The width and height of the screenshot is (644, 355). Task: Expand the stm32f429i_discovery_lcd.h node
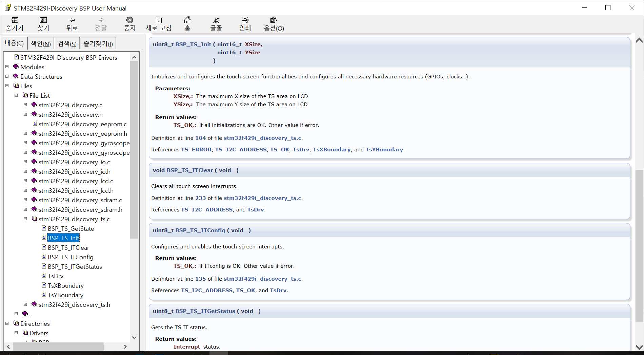pos(25,190)
